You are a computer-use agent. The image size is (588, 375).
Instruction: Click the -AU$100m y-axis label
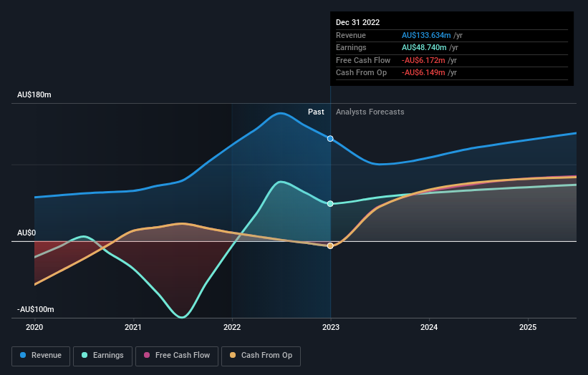(36, 309)
